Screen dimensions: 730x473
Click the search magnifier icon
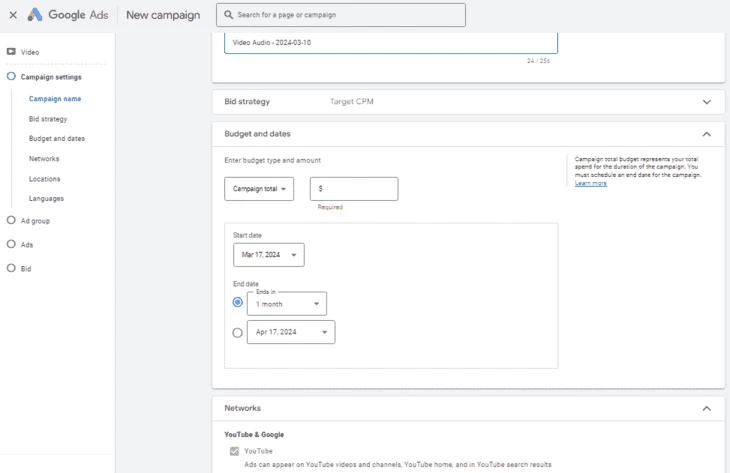(228, 15)
